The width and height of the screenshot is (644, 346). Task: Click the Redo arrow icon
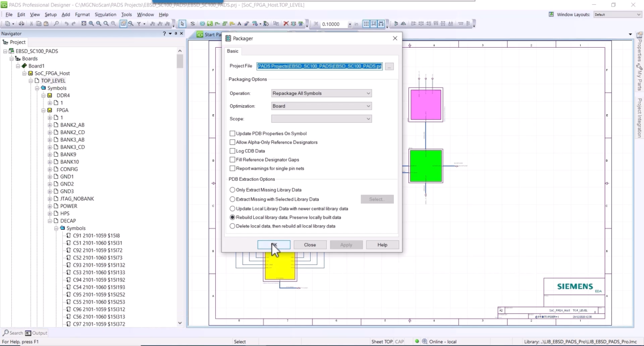(x=74, y=24)
